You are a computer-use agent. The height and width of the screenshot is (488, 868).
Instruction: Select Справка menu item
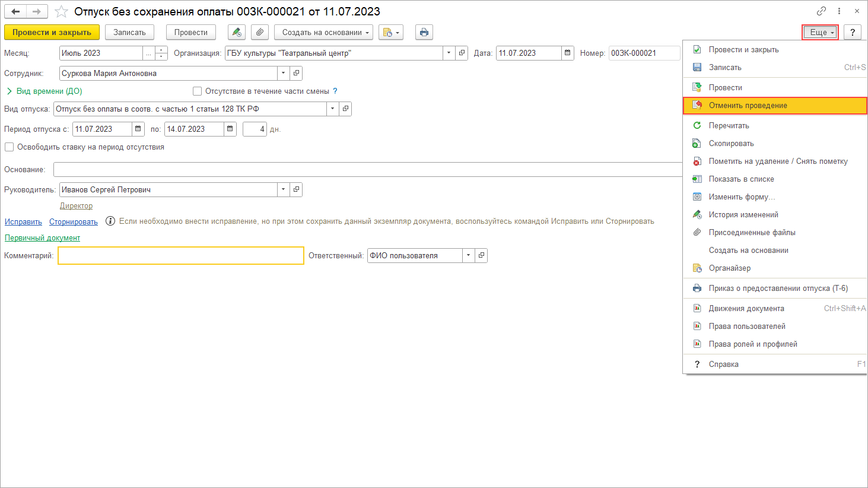775,364
